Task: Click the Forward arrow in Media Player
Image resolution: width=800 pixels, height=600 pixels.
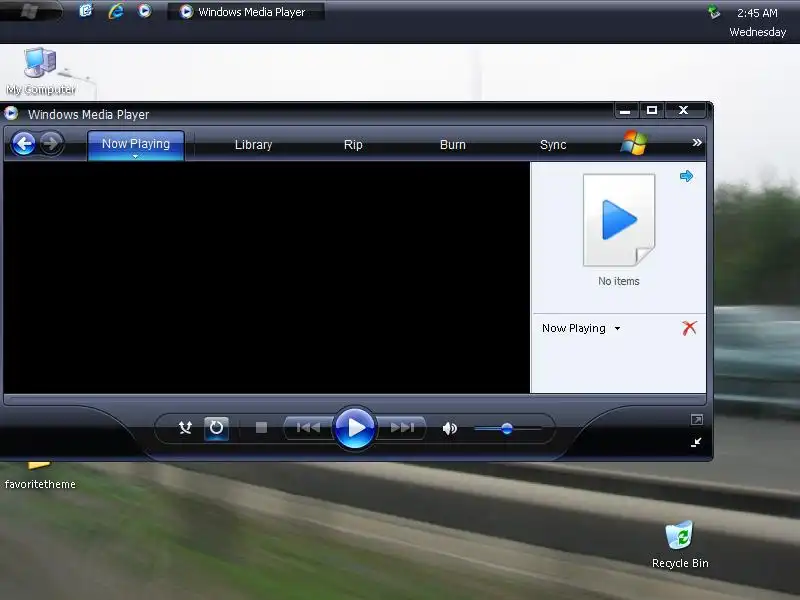Action: (x=51, y=143)
